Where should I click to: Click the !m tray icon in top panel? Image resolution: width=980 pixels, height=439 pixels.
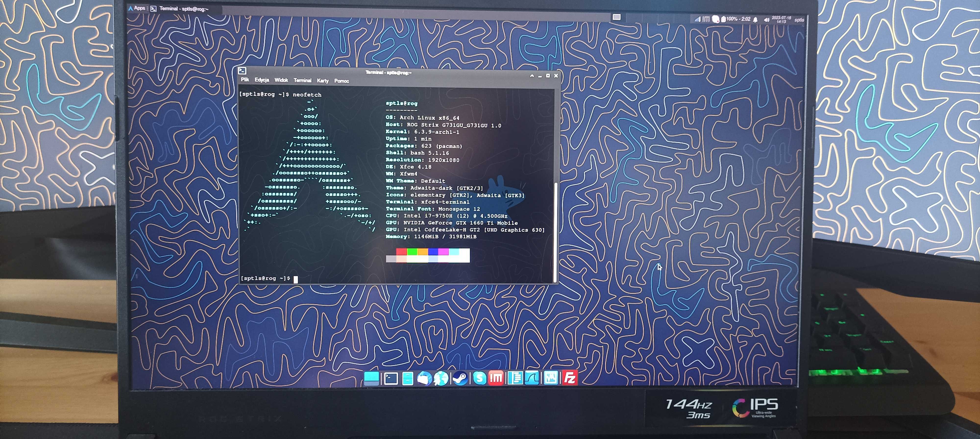(x=706, y=19)
